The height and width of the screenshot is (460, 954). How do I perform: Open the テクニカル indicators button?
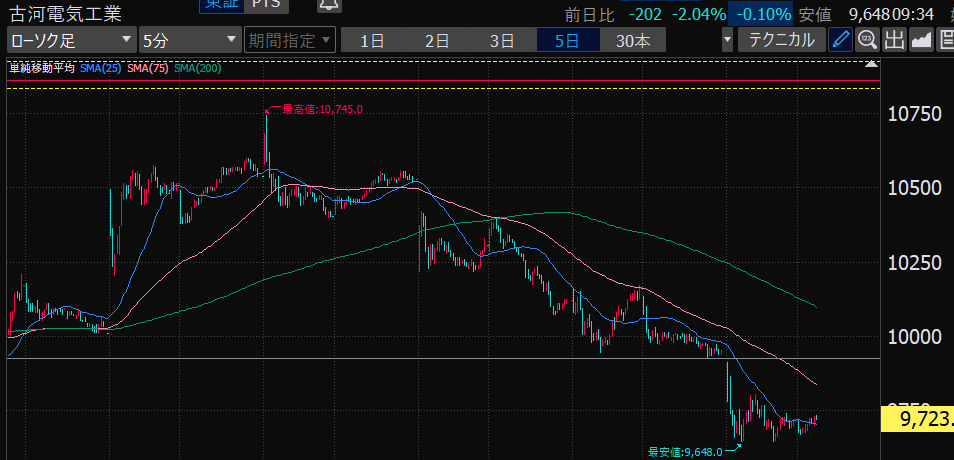(x=782, y=41)
